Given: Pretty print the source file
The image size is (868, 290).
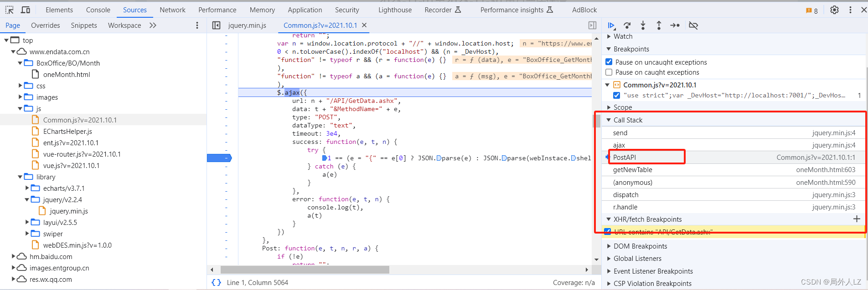Looking at the screenshot, I should click(216, 283).
